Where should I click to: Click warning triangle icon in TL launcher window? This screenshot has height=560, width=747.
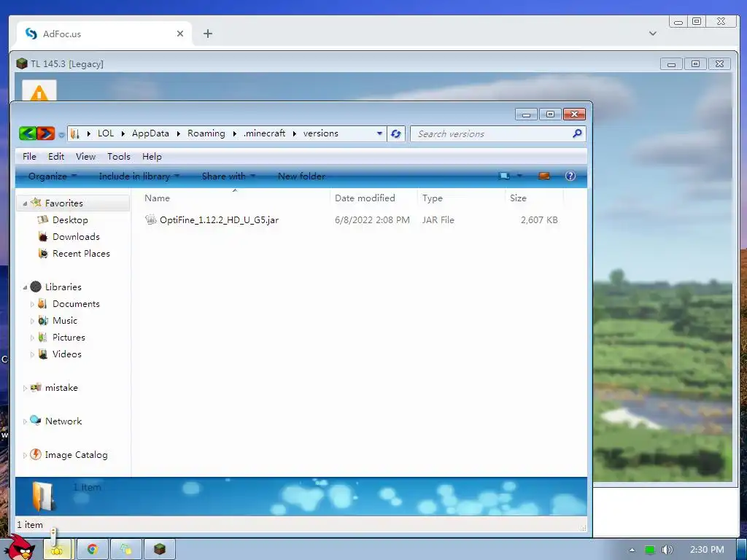(x=39, y=92)
